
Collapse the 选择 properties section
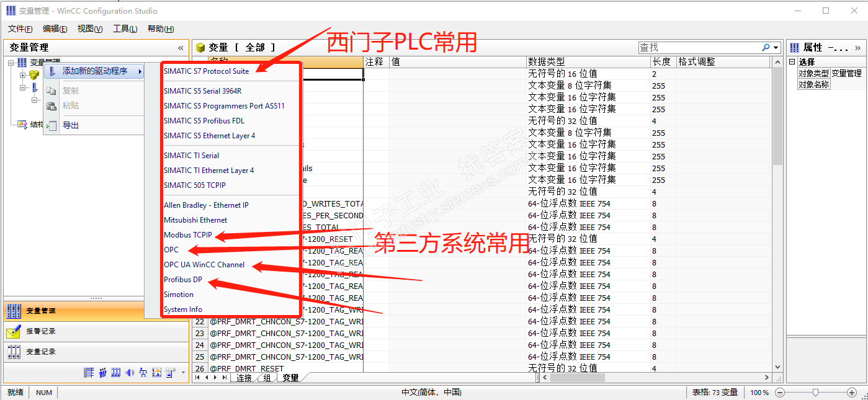(792, 62)
